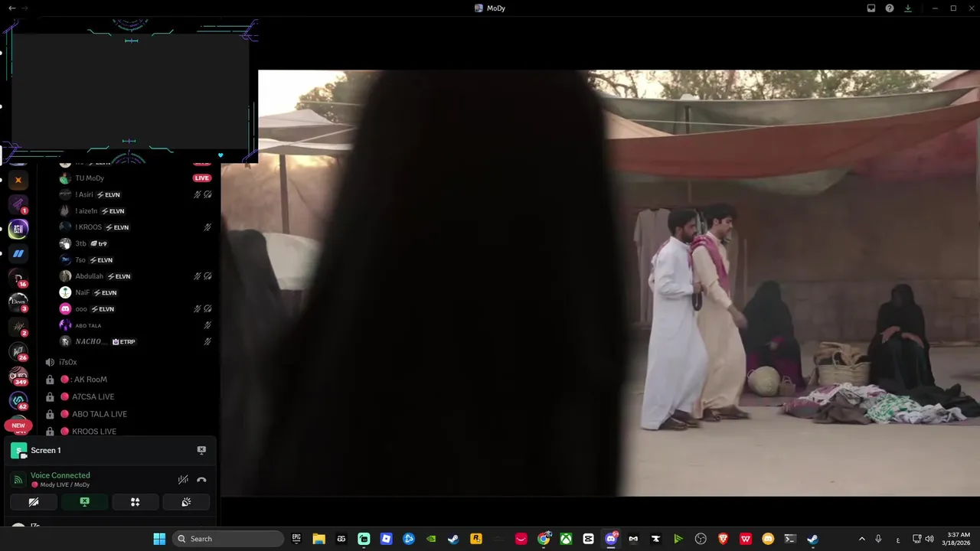Open File Explorer from taskbar
The height and width of the screenshot is (551, 980).
(318, 539)
